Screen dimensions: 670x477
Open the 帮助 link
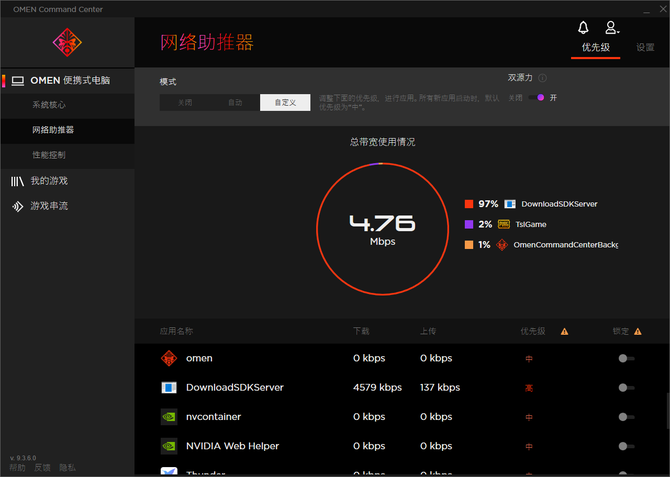(x=17, y=468)
